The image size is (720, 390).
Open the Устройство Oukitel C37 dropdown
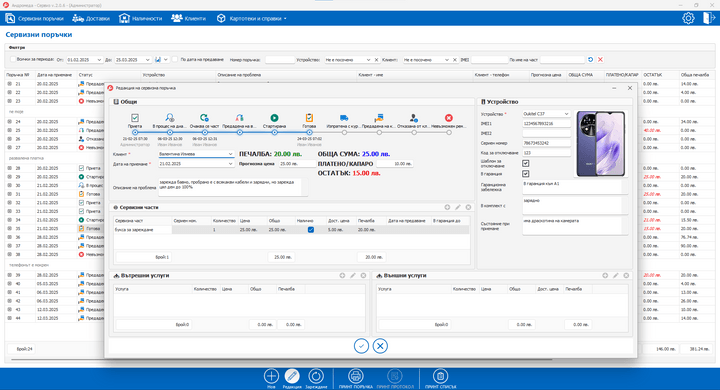point(566,114)
